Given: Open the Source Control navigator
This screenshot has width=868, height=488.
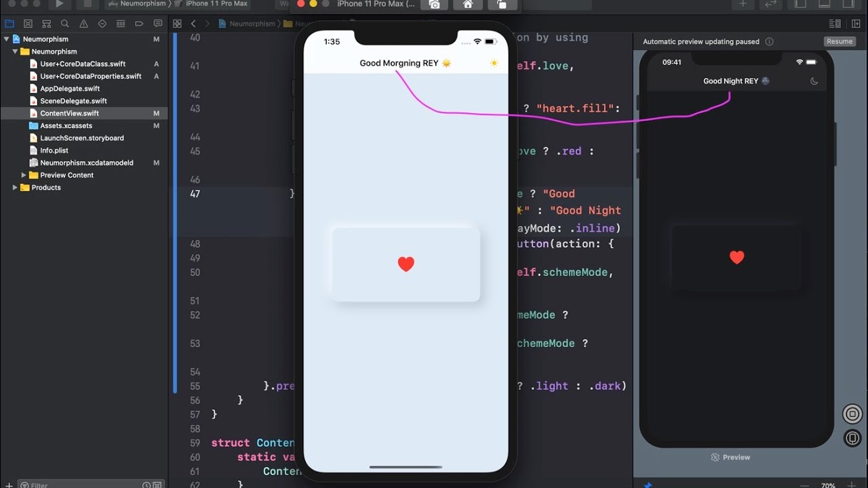Looking at the screenshot, I should (x=28, y=24).
